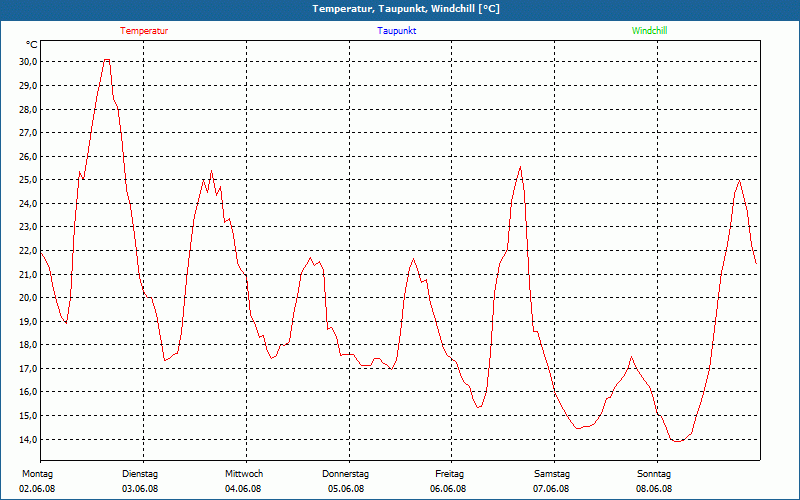Viewport: 800px width, 500px height.
Task: Click the 08.06.08 date label
Action: click(654, 489)
